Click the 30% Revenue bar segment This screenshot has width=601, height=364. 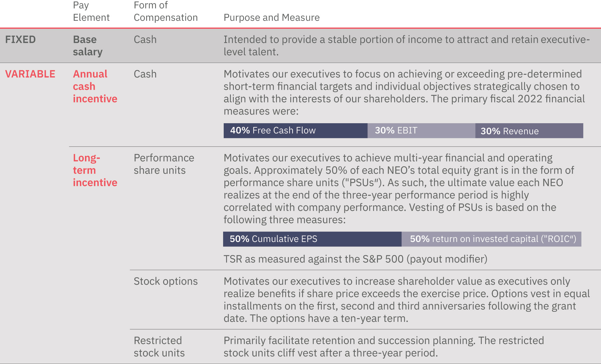[x=529, y=131]
